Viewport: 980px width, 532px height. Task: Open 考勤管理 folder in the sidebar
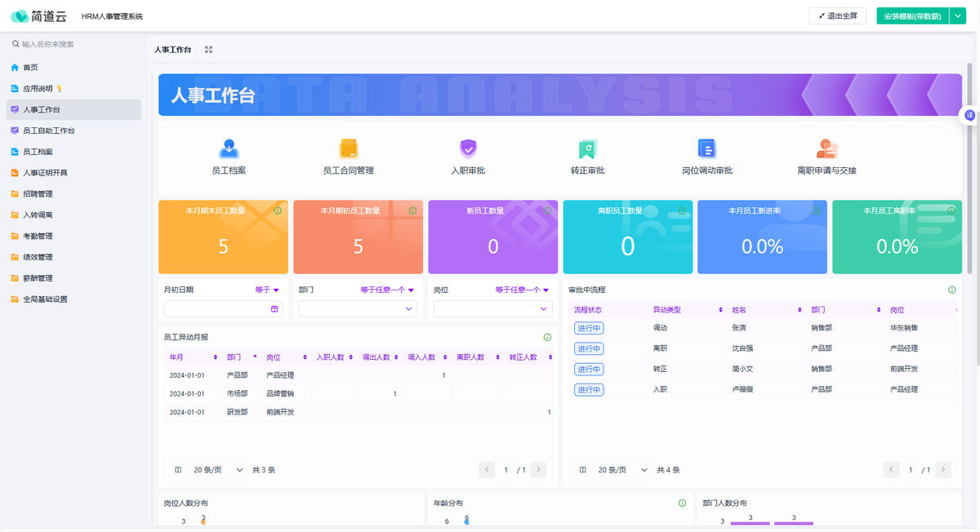tap(38, 236)
